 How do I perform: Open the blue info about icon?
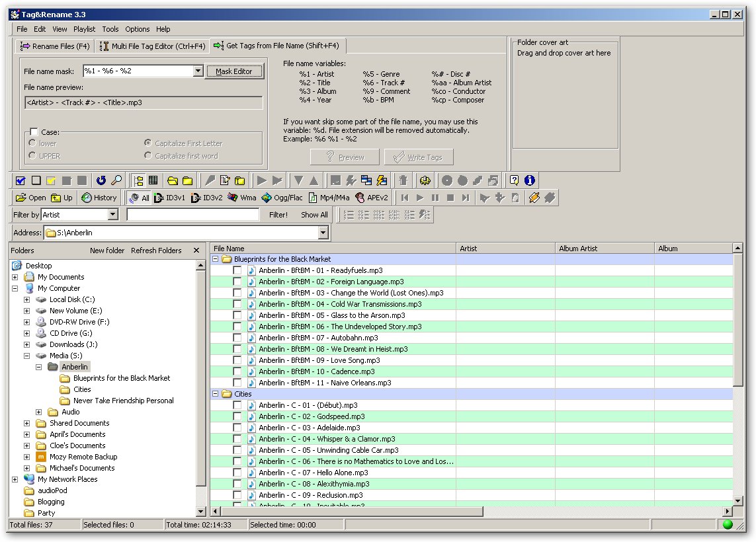(529, 180)
